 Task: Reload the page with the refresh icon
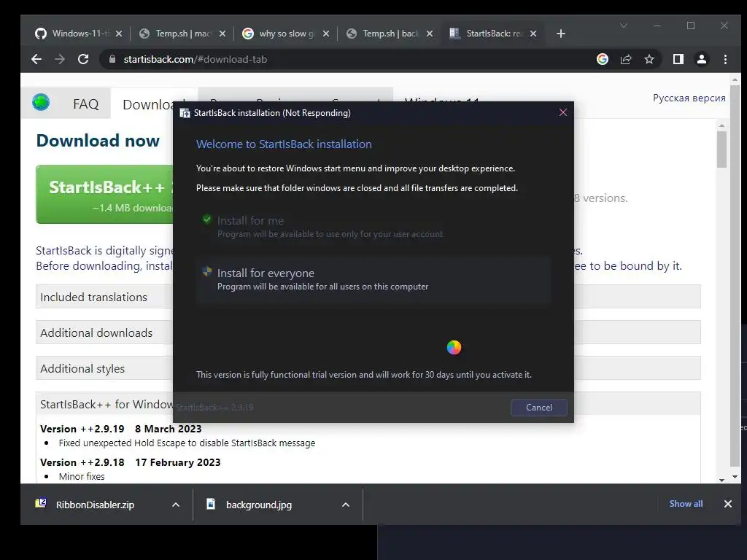[x=83, y=59]
